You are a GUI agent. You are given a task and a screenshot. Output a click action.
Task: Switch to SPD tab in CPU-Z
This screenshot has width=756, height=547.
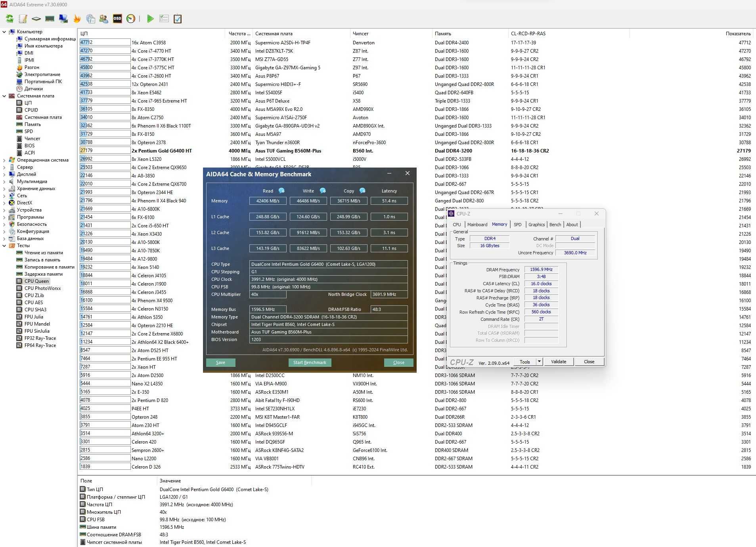(x=517, y=225)
